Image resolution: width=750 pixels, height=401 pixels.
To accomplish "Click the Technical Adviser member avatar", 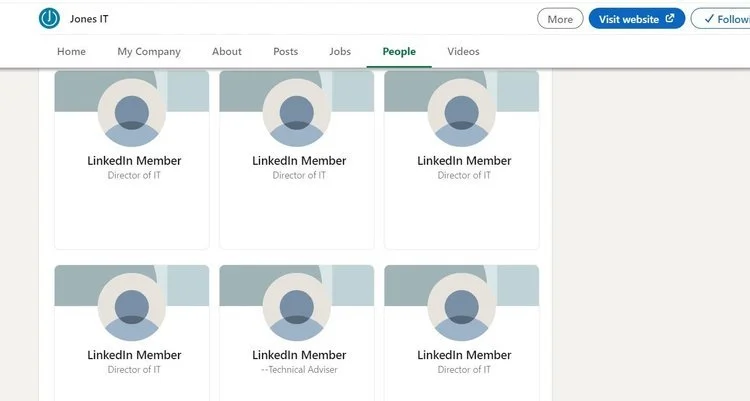I will (x=297, y=307).
